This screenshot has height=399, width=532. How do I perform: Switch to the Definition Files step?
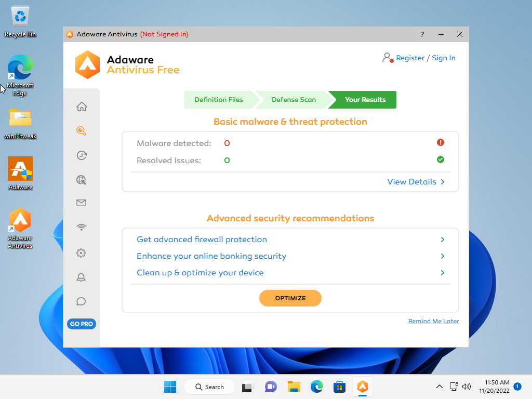tap(219, 100)
